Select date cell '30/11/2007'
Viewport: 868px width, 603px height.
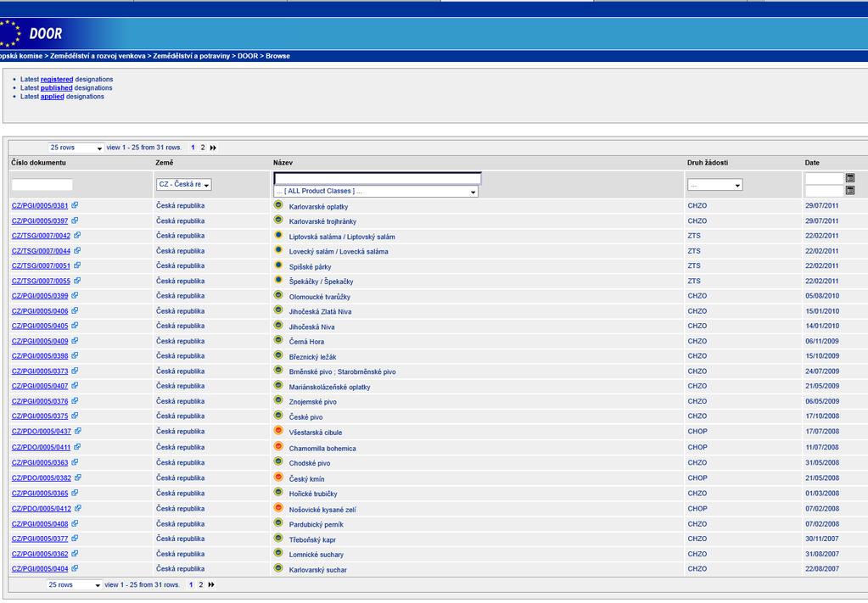click(x=822, y=539)
